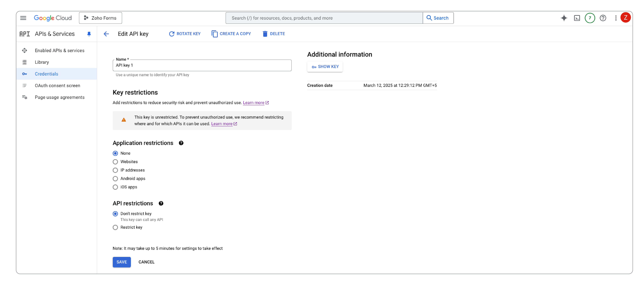The height and width of the screenshot is (284, 644).
Task: Unpin APIs & Services with pin icon
Action: (89, 34)
